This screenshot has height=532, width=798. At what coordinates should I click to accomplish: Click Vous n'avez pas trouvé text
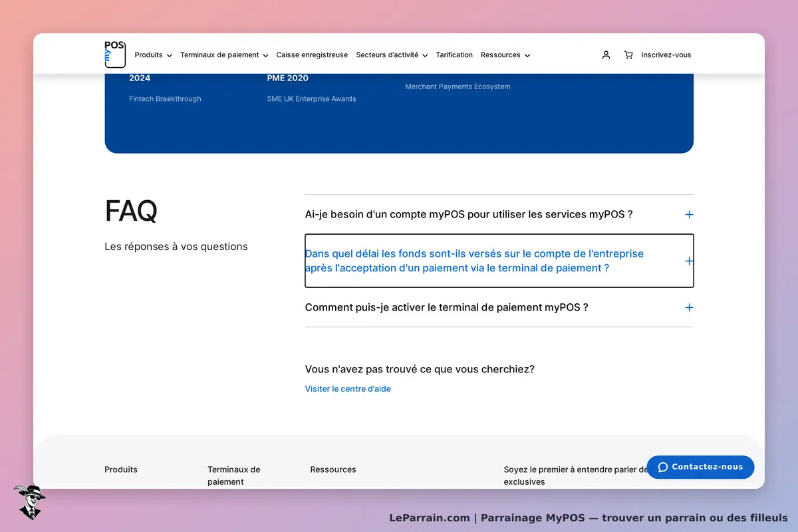click(x=420, y=369)
